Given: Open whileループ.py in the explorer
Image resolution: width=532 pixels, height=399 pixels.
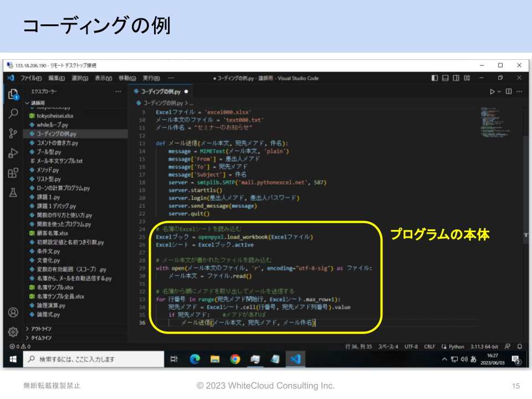Looking at the screenshot, I should [x=52, y=125].
